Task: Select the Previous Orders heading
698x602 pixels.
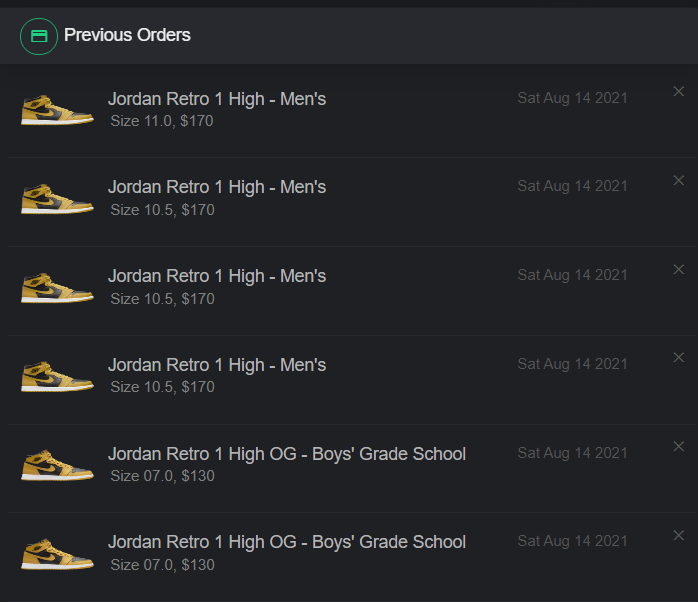Action: (x=127, y=35)
